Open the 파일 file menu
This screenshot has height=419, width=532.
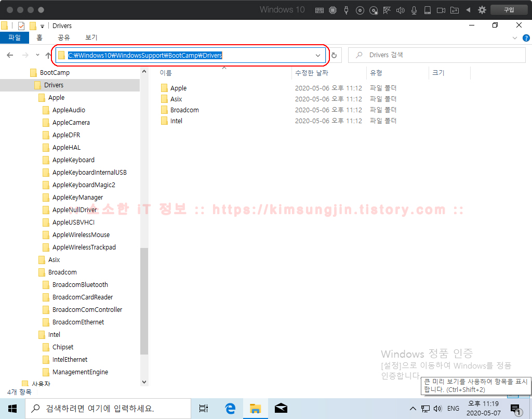point(15,37)
